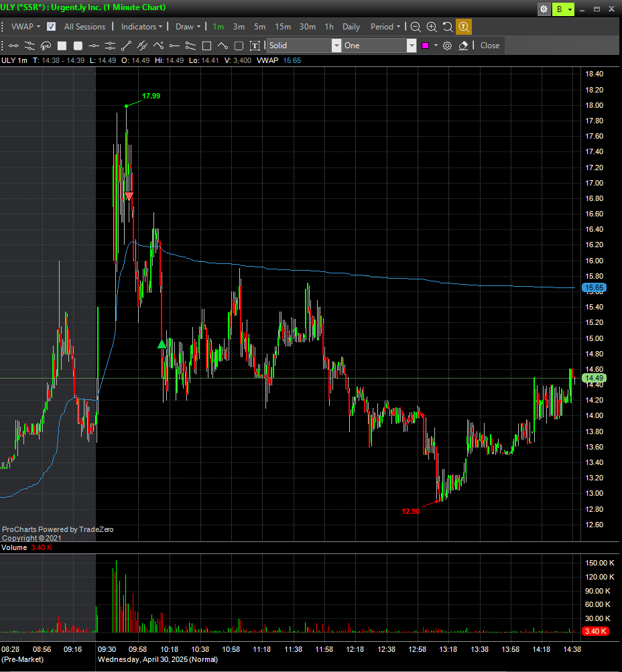The height and width of the screenshot is (672, 622).
Task: Select the filled rounded rectangle tool
Action: tap(78, 46)
